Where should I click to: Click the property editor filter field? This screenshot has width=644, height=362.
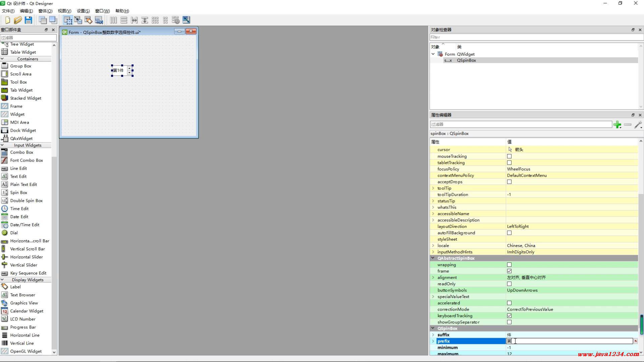click(x=521, y=124)
